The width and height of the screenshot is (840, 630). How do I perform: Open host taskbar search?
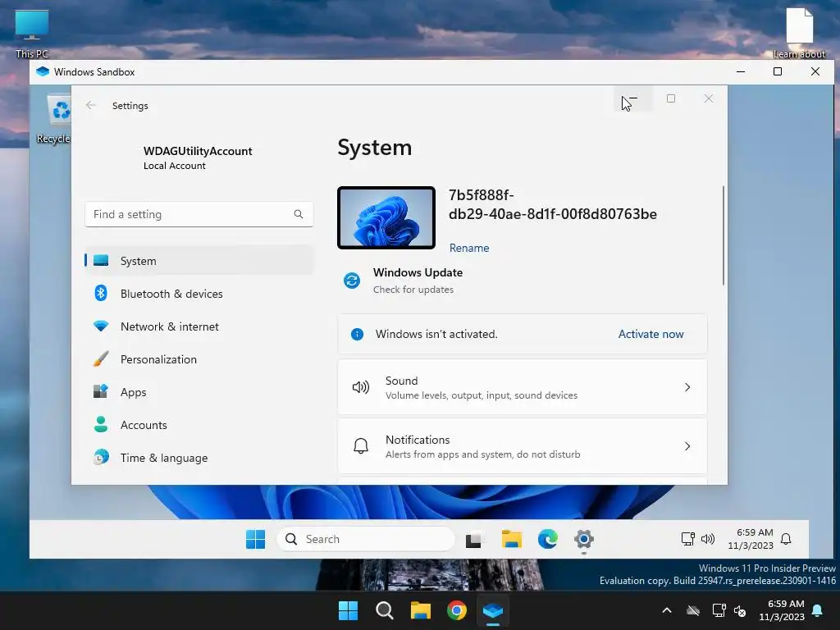(x=384, y=610)
